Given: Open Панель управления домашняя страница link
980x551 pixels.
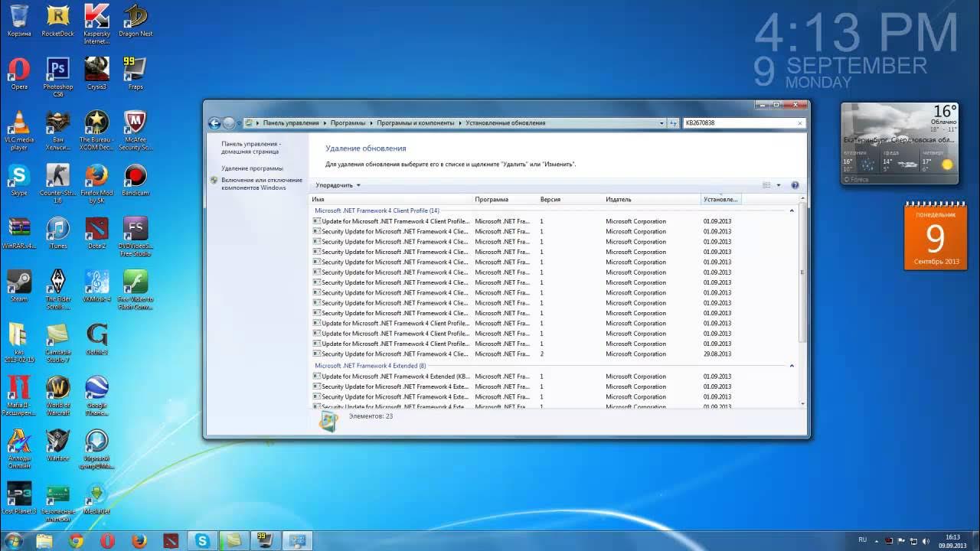Looking at the screenshot, I should coord(251,148).
